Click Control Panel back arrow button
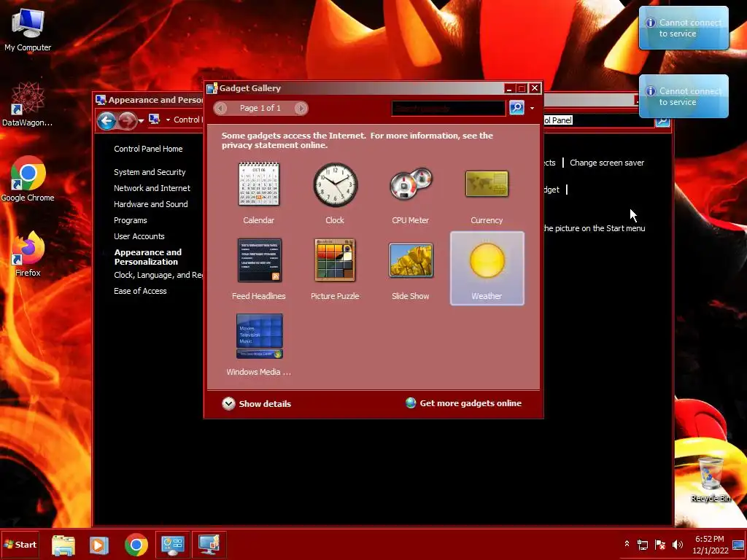 (107, 120)
